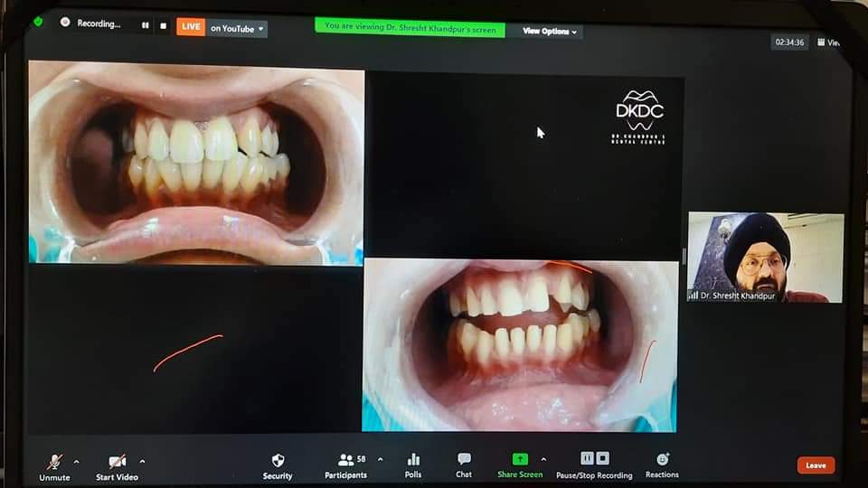Click the orange LIVE indicator
The image size is (868, 488).
[x=191, y=26]
